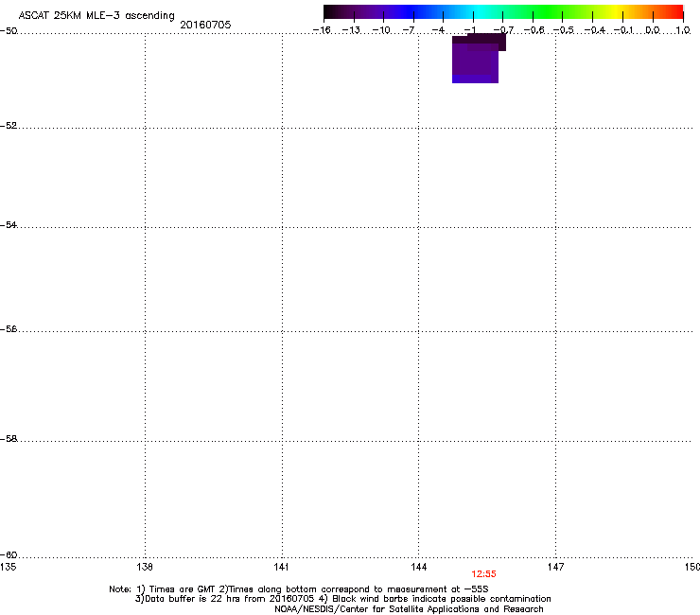This screenshot has height=615, width=700.
Task: Click the -10 color bar label
Action: click(x=381, y=30)
